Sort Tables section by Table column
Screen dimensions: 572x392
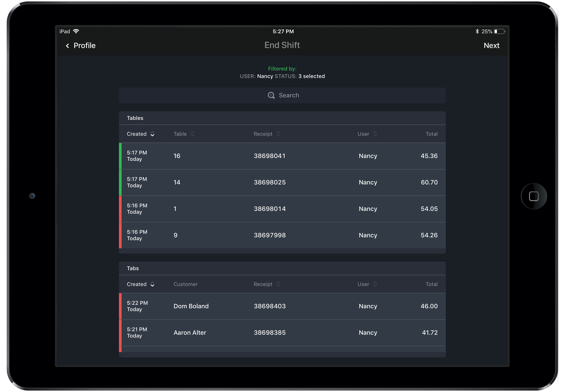tap(184, 134)
